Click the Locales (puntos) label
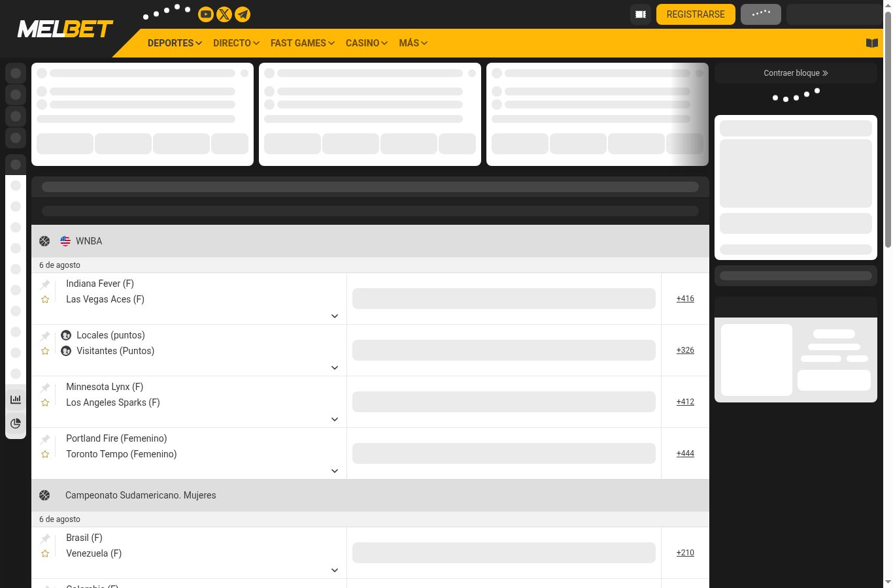 (110, 335)
